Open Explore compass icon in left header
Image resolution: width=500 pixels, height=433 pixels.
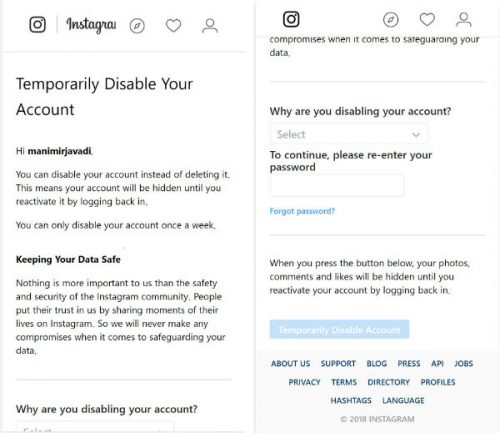(x=137, y=26)
